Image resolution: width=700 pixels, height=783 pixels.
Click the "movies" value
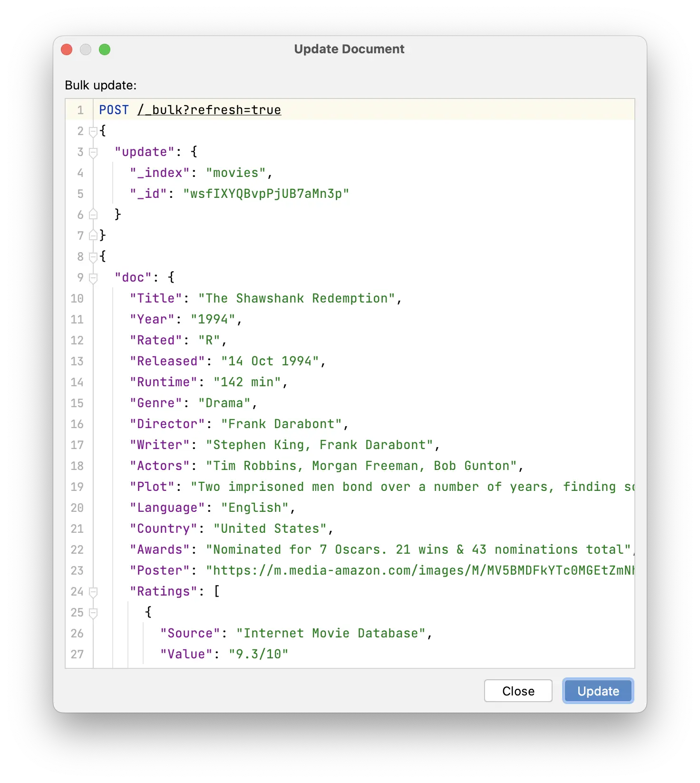[236, 173]
